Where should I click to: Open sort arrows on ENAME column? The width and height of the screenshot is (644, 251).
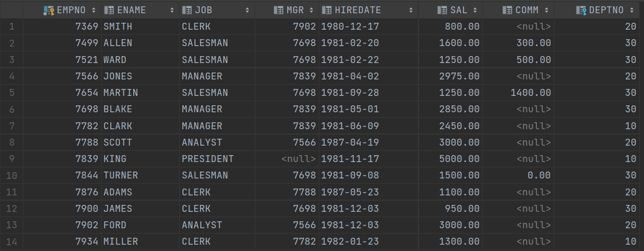tap(172, 10)
